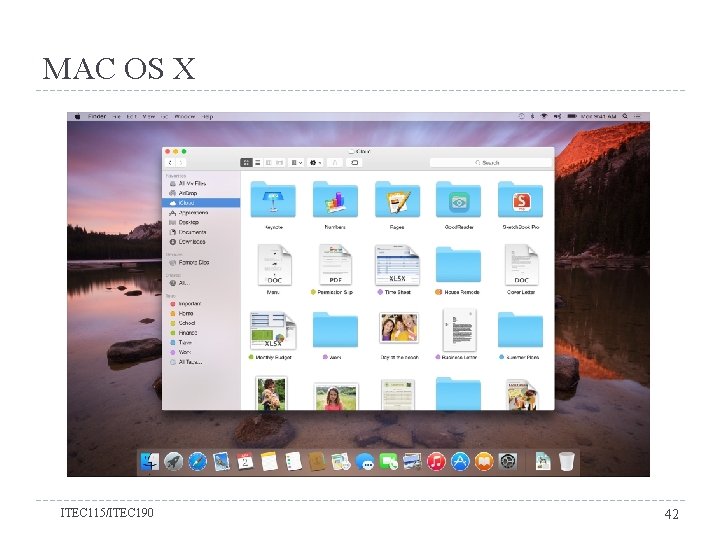Open Trash in the Dock
Viewport: 720px width, 540px height.
pos(567,461)
